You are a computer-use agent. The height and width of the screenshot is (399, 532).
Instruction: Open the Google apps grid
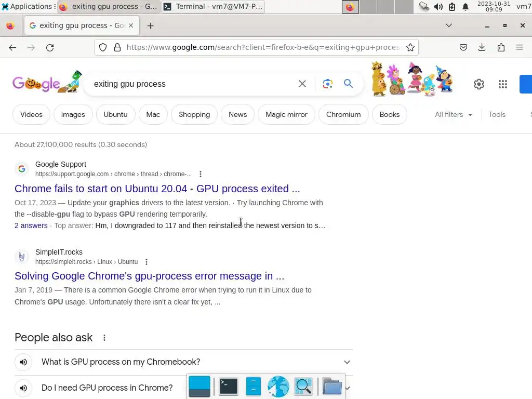(x=503, y=84)
